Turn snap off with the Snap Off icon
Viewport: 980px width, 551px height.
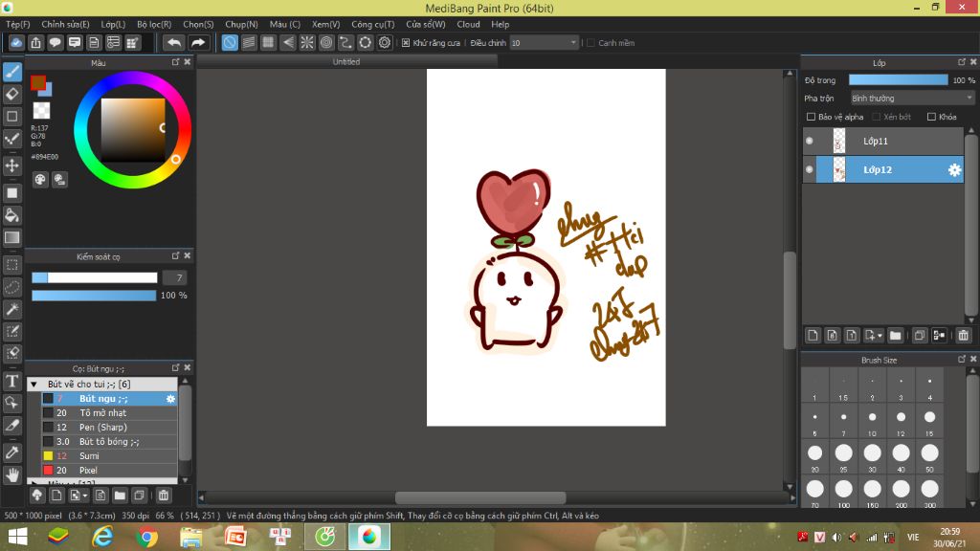point(230,42)
